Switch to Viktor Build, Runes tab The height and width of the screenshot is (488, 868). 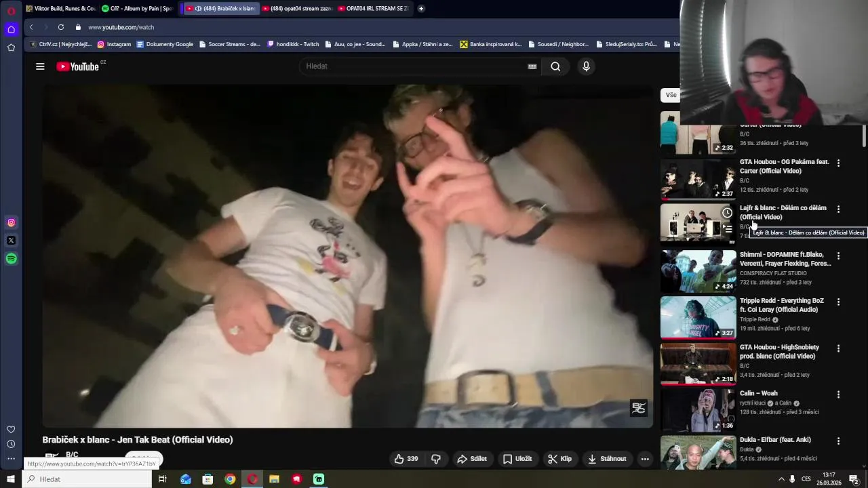61,8
